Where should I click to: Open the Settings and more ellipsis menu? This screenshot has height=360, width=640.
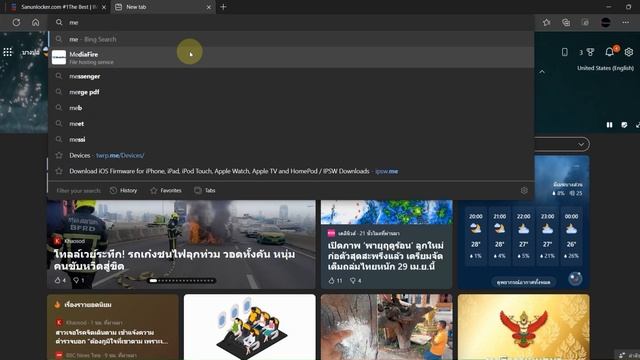(x=625, y=22)
